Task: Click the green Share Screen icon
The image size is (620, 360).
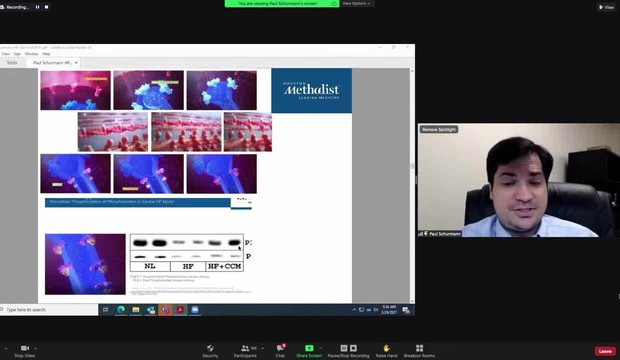Action: (309, 348)
